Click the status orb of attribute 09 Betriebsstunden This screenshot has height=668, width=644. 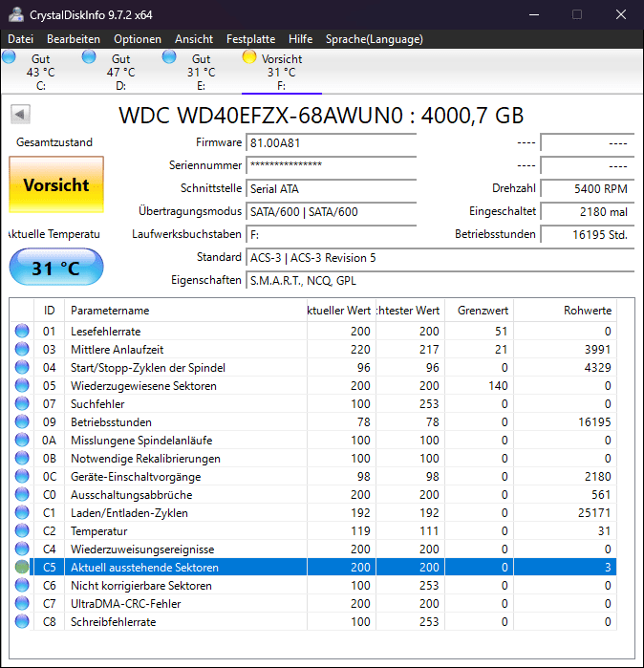[x=22, y=421]
